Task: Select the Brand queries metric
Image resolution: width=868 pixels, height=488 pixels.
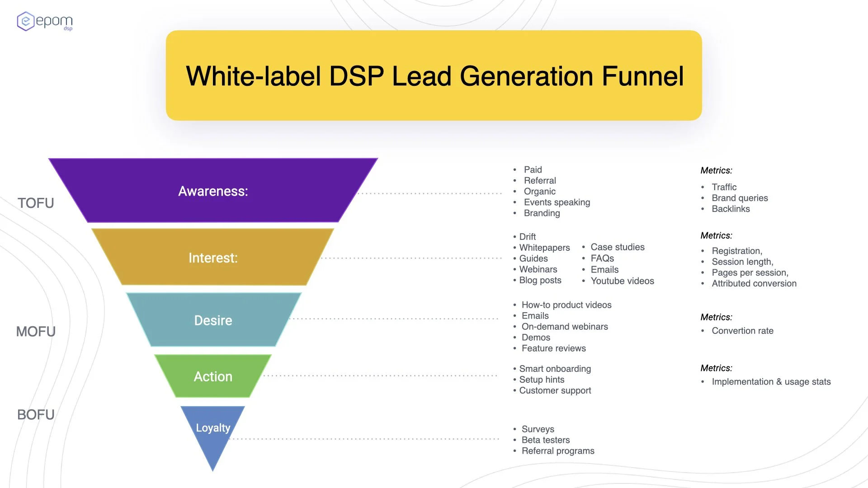Action: [x=740, y=198]
